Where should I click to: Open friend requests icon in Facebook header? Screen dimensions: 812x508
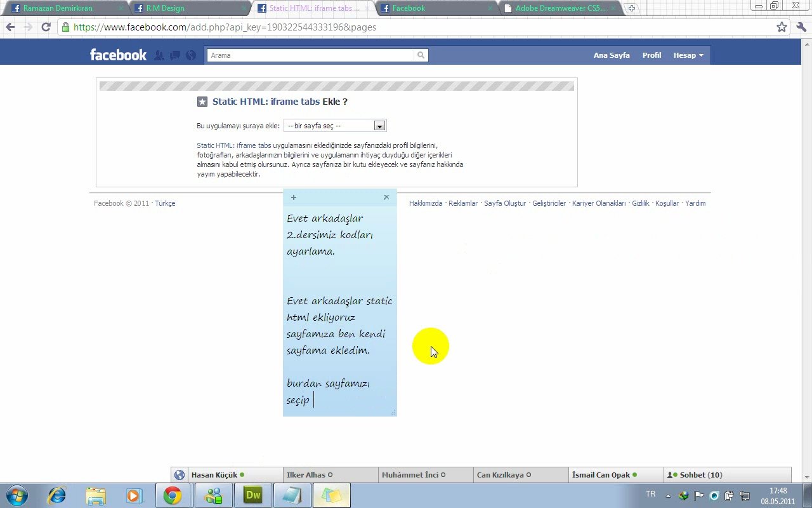tap(159, 55)
